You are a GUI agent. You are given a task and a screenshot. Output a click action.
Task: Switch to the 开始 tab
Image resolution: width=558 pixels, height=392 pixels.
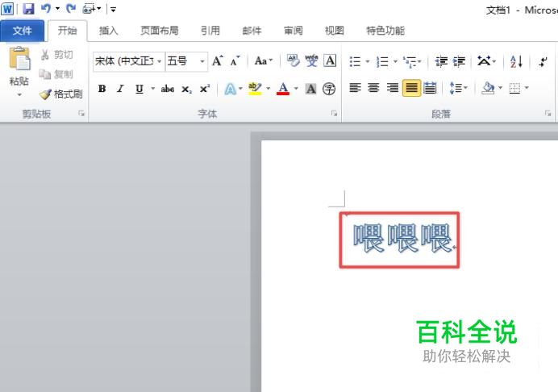[67, 31]
